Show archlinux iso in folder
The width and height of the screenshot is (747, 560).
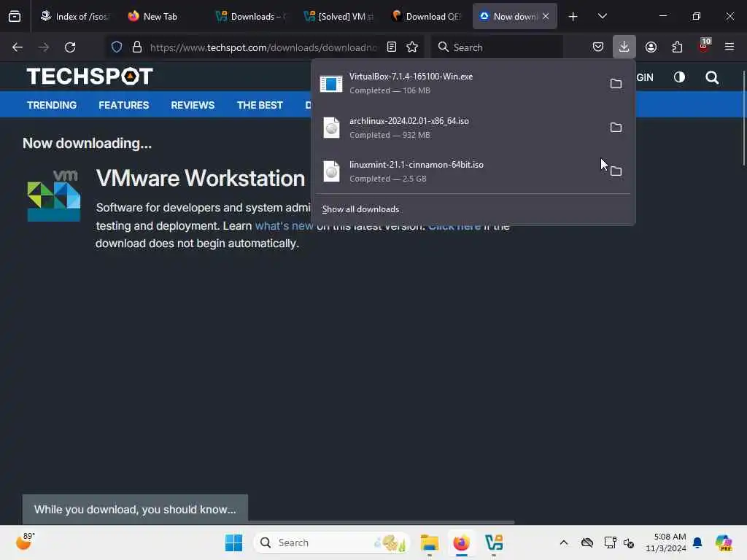click(616, 127)
